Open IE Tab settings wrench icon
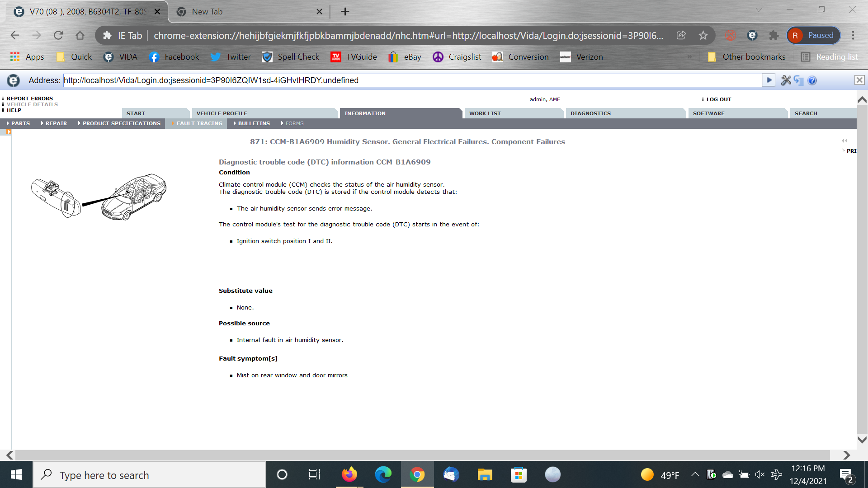 pyautogui.click(x=786, y=80)
